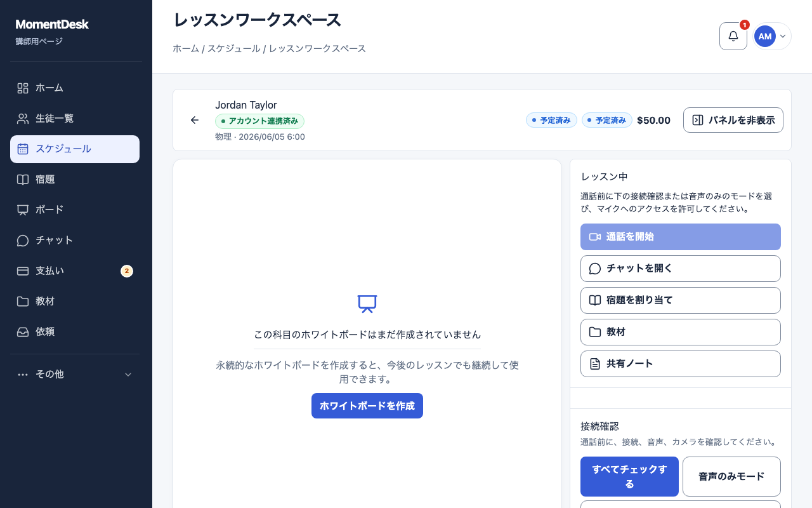Click the 支払い credit card icon
This screenshot has height=508, width=812.
(23, 271)
